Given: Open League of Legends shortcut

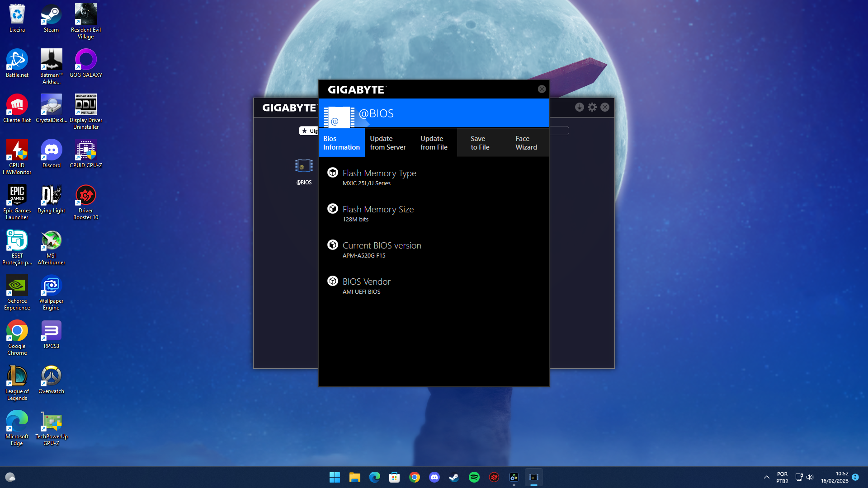Looking at the screenshot, I should coord(17,383).
